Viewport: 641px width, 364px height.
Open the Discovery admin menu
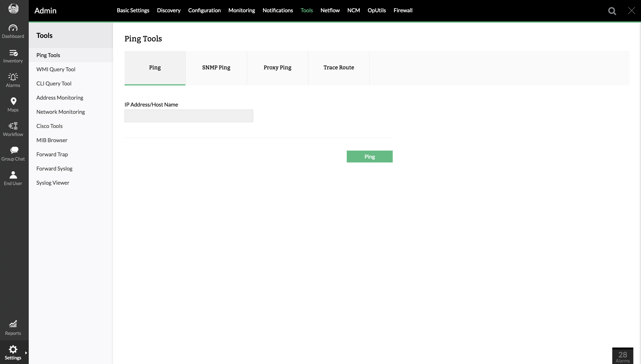(169, 11)
